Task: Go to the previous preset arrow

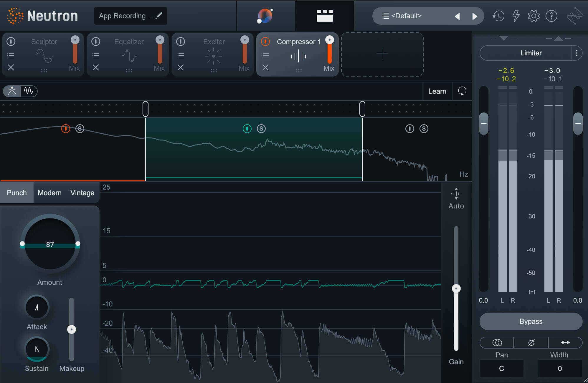Action: pos(457,16)
